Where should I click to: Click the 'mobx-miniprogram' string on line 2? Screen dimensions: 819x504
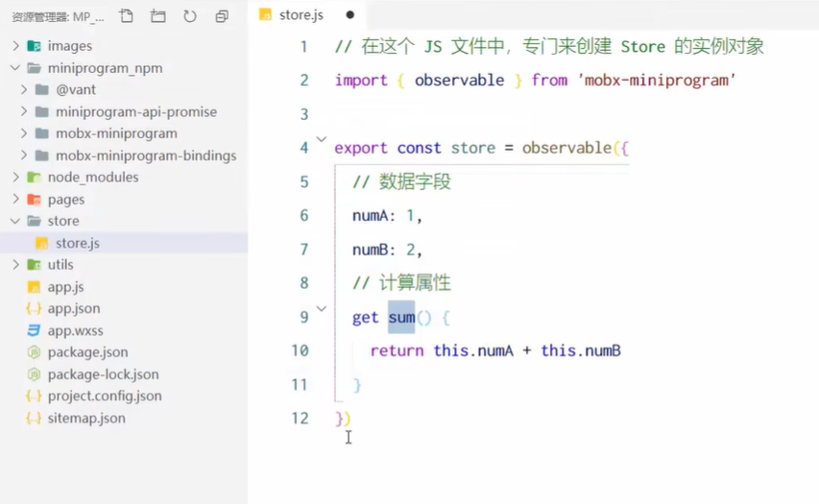[657, 81]
